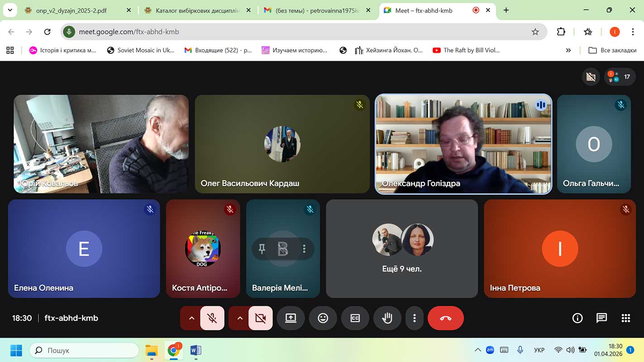Open the Soviet Mosaic in Uk... bookmark
644x362 pixels.
140,50
